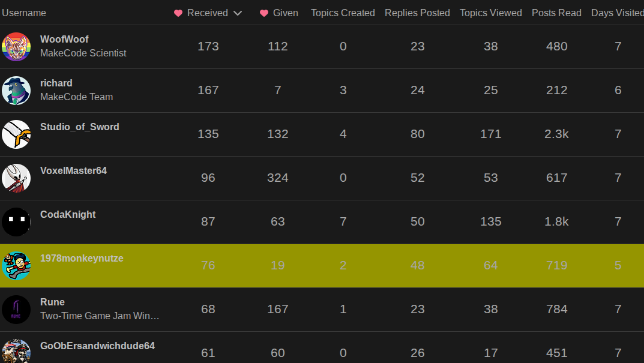Open Rune's purple avatar
The image size is (644, 363).
tap(16, 310)
